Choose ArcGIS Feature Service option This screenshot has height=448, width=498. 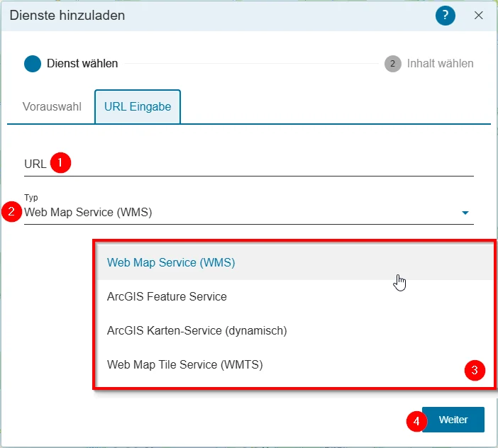click(295, 296)
